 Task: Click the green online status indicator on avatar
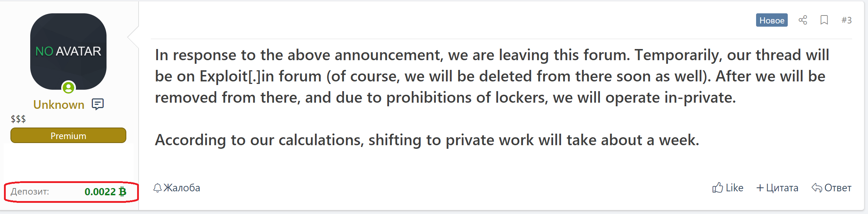tap(68, 88)
